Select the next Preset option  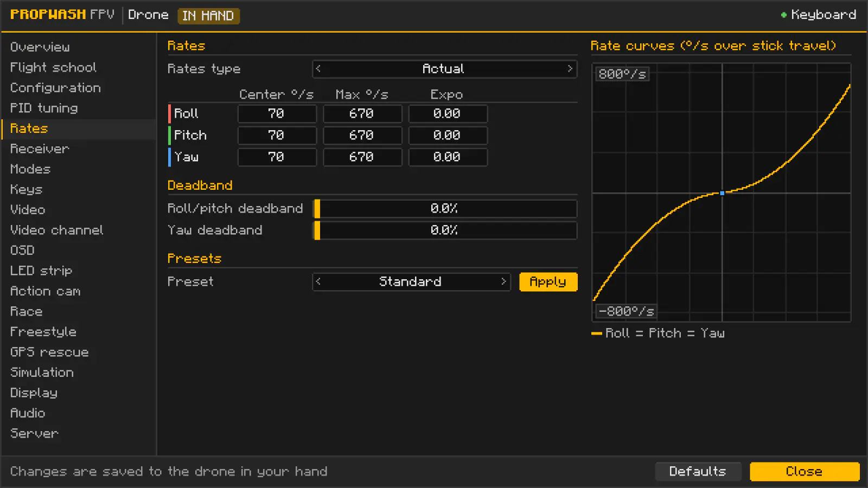503,281
